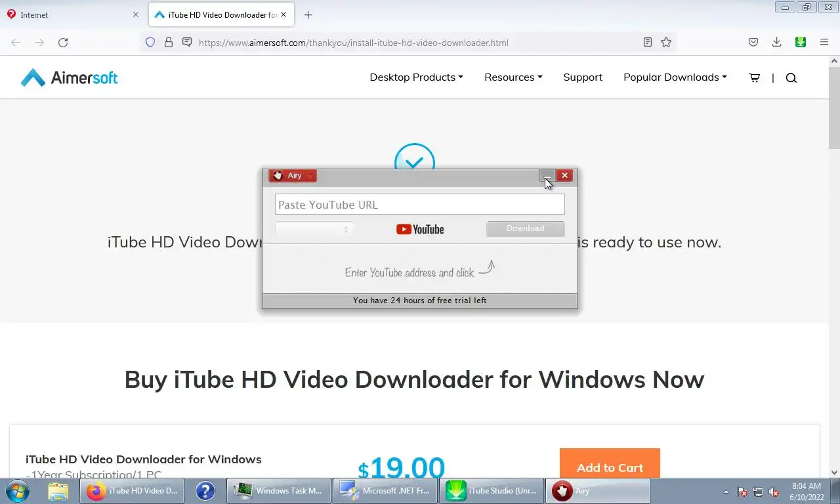Close the iTube HD Video Downloader tab

(283, 14)
